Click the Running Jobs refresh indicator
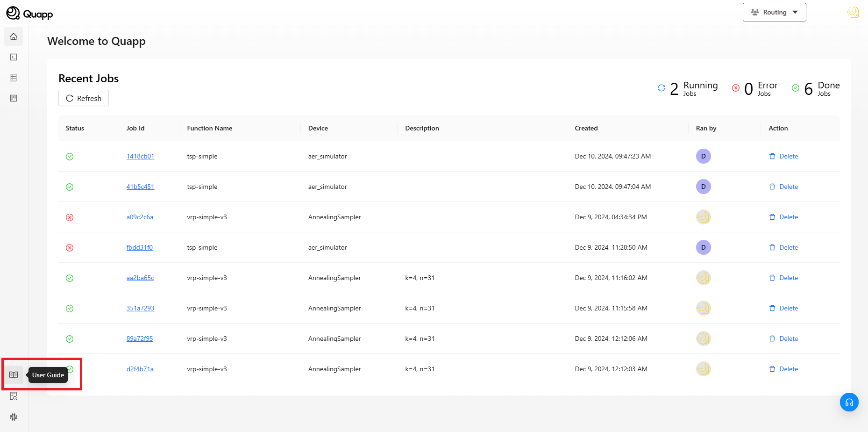Screen dimensions: 868x432 point(661,88)
